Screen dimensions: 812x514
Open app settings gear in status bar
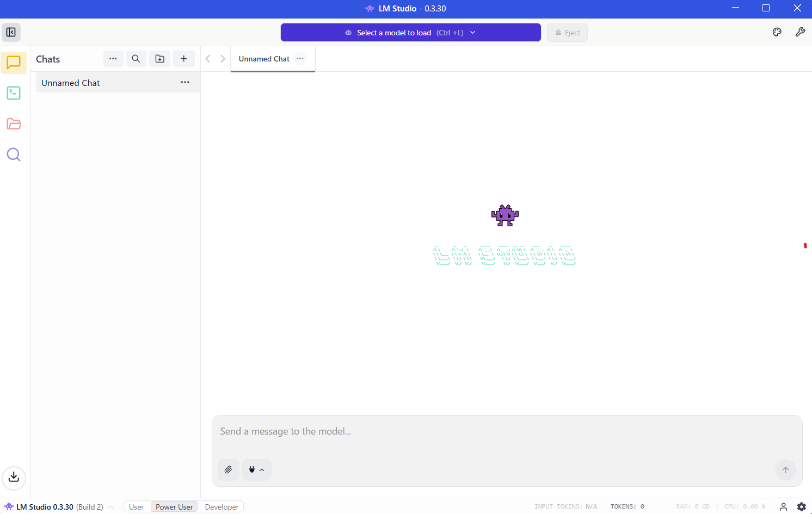tap(802, 506)
